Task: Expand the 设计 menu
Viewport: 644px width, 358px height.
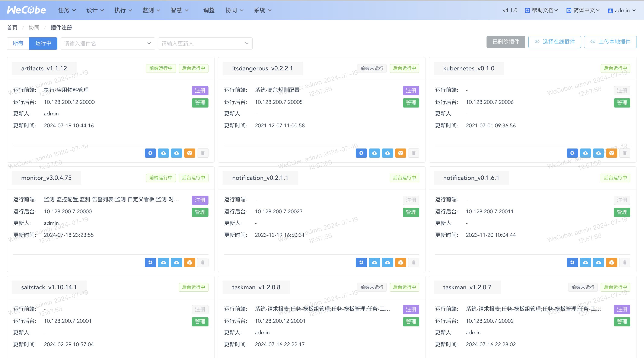Action: (x=95, y=10)
